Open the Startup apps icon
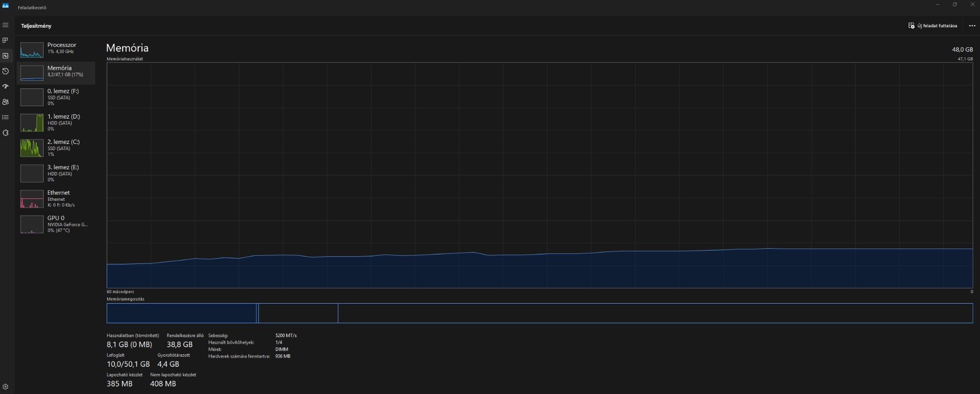This screenshot has height=394, width=980. [x=6, y=86]
